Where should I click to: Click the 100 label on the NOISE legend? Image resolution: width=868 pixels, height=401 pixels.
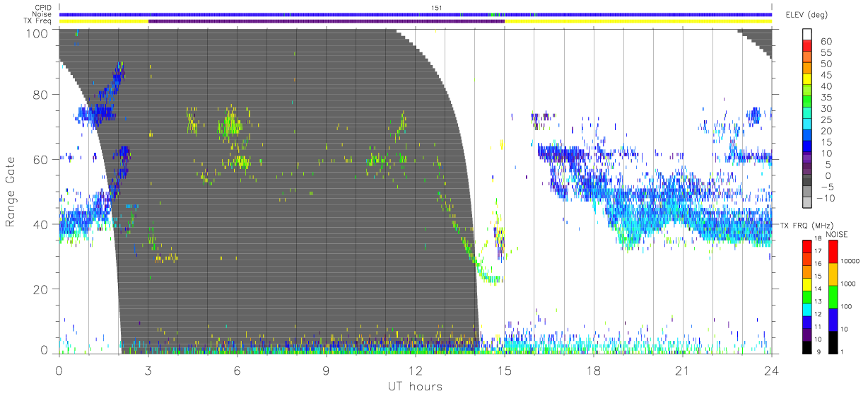[846, 306]
